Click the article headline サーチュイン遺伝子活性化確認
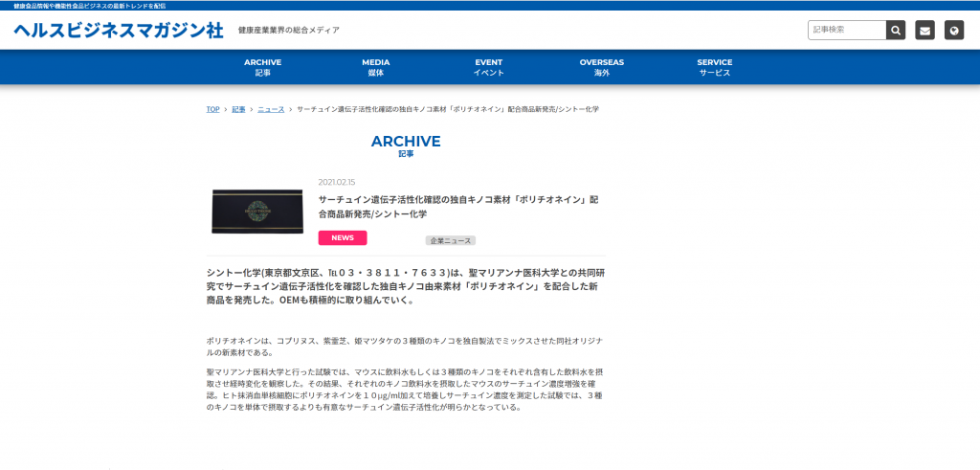This screenshot has width=980, height=470. point(458,207)
